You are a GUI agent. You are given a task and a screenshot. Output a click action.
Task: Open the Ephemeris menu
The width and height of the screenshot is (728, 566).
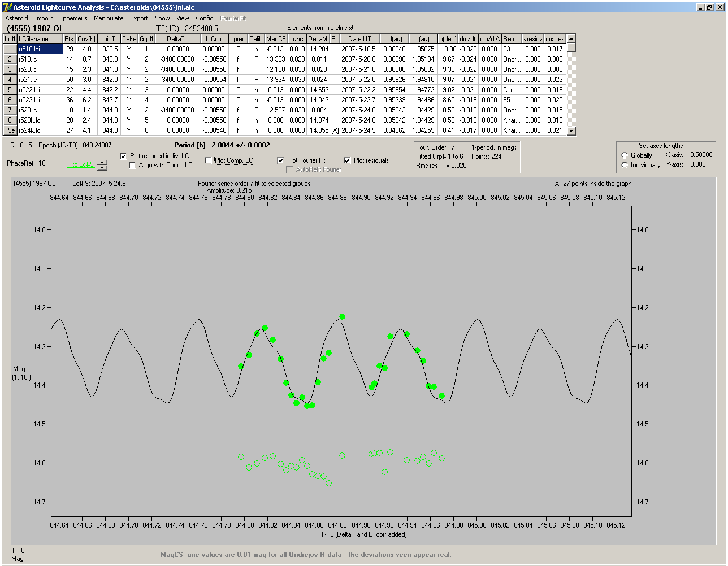click(73, 18)
